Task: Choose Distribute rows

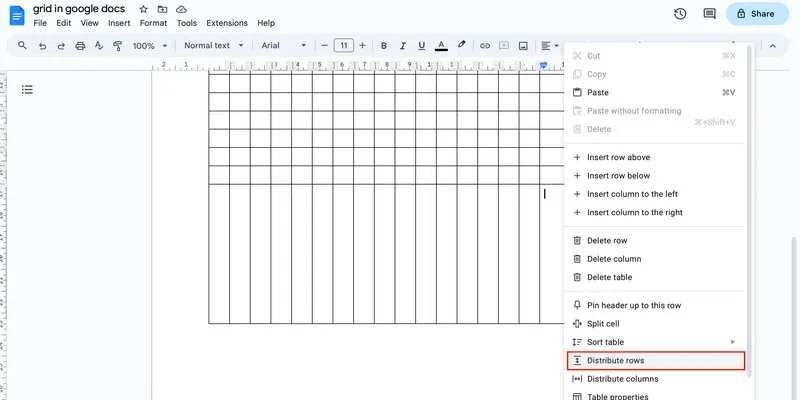Action: coord(656,360)
